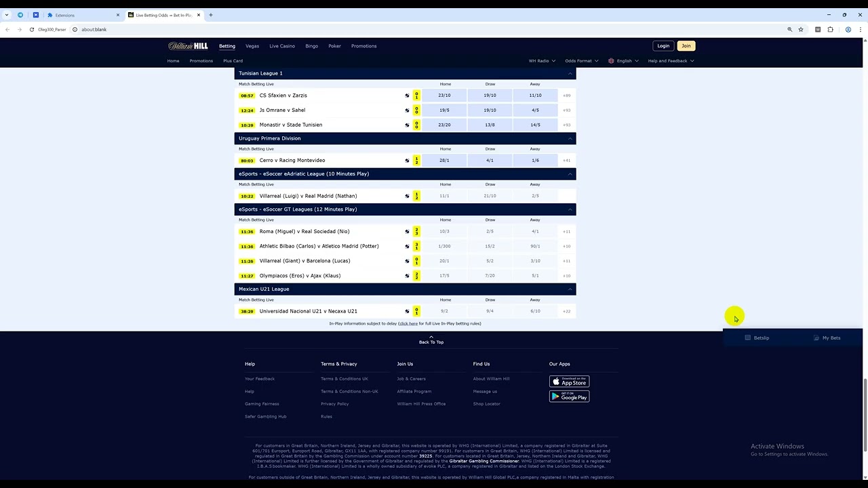Open the Odds Format dropdown
Image resolution: width=868 pixels, height=488 pixels.
pos(581,61)
